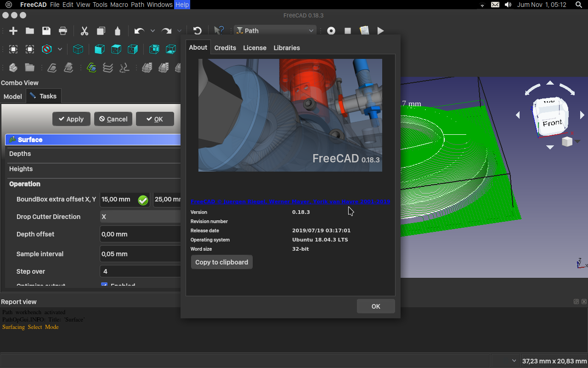Screen dimensions: 588x368
Task: Open the navigation cube mini menu arrow
Action: [578, 142]
